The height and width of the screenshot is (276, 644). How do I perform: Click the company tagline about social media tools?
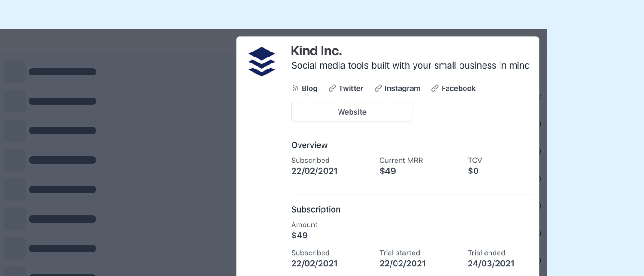pos(410,65)
